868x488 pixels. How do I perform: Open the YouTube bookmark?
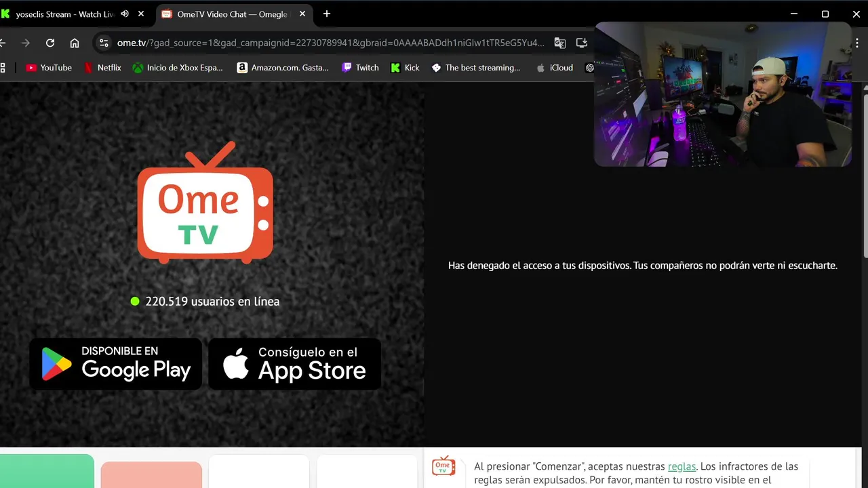point(49,68)
